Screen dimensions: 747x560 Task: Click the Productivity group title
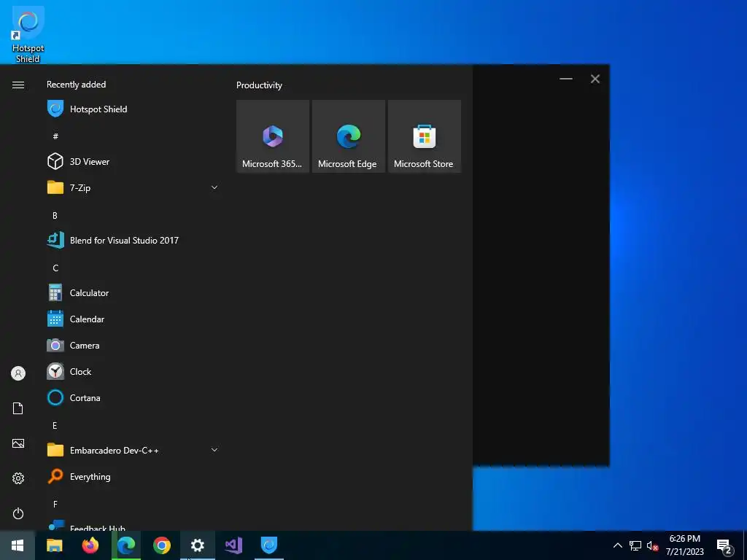[259, 85]
